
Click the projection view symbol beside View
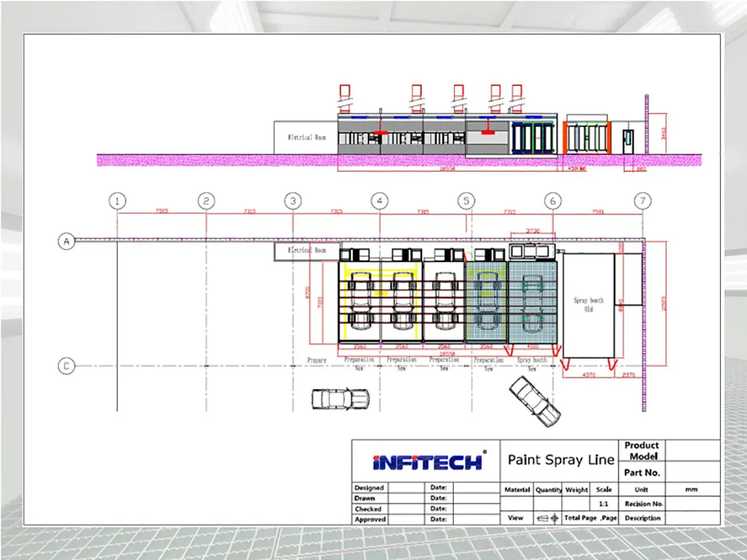pos(548,518)
